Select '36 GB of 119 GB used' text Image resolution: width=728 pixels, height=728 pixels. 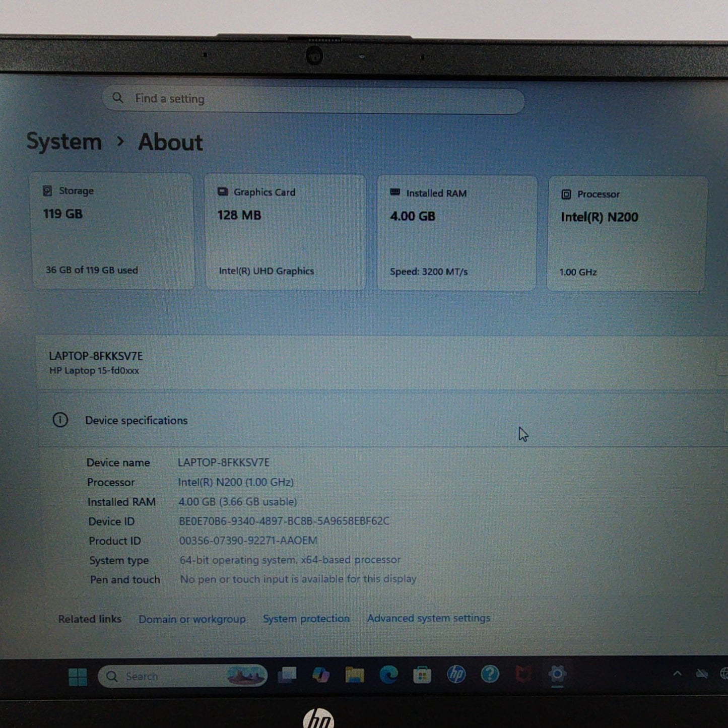point(92,270)
